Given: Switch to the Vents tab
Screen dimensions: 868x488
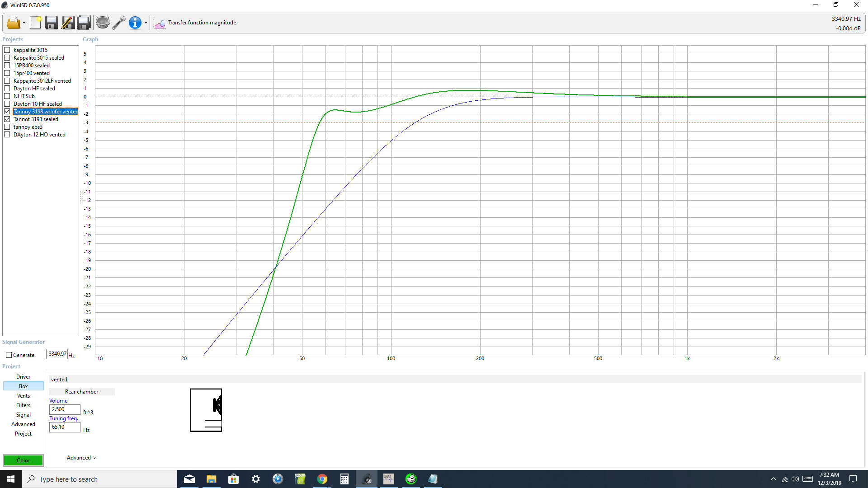Looking at the screenshot, I should click(24, 396).
